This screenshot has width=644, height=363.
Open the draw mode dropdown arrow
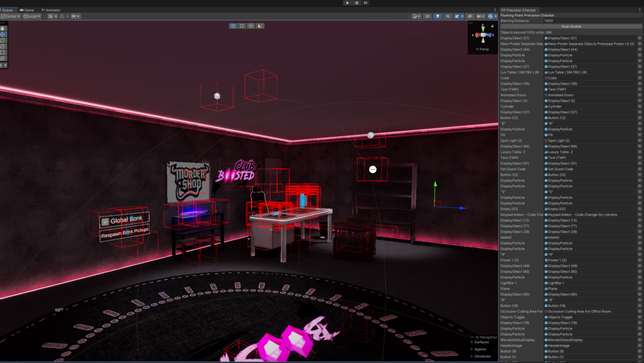point(419,16)
